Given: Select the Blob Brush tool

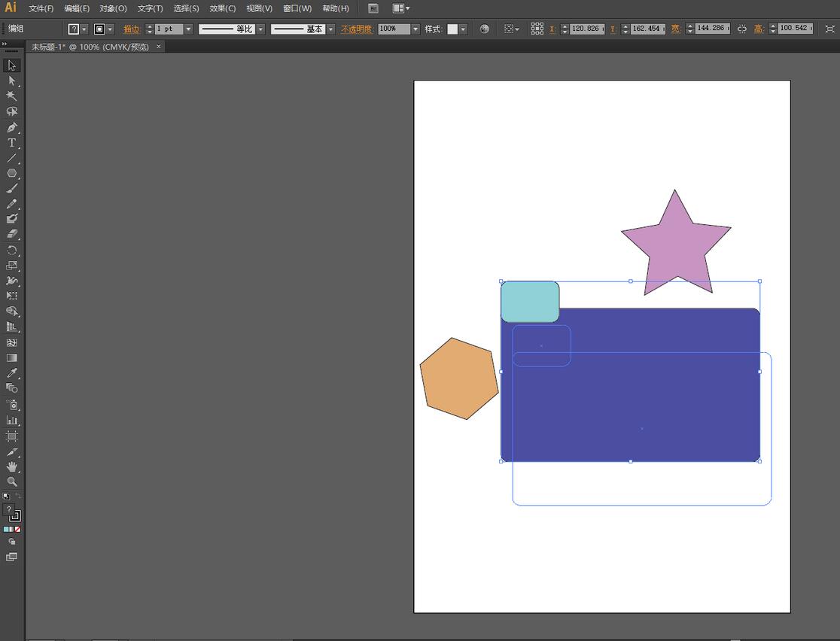Looking at the screenshot, I should click(12, 219).
